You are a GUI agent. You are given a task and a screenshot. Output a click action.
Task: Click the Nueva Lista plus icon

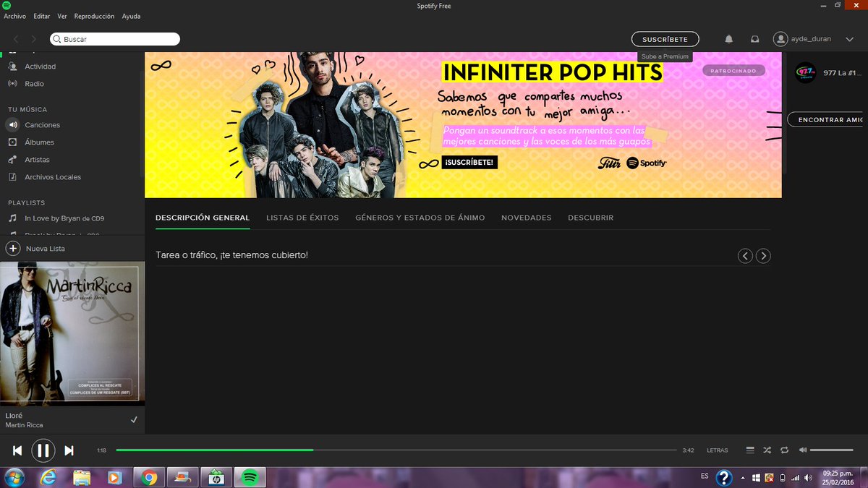coord(13,249)
